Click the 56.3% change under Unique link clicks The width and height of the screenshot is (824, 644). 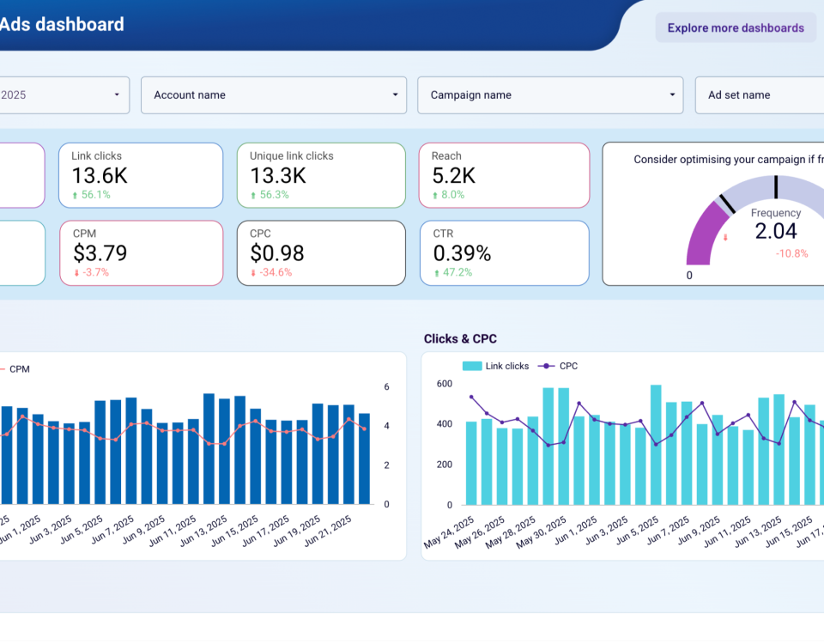click(275, 195)
